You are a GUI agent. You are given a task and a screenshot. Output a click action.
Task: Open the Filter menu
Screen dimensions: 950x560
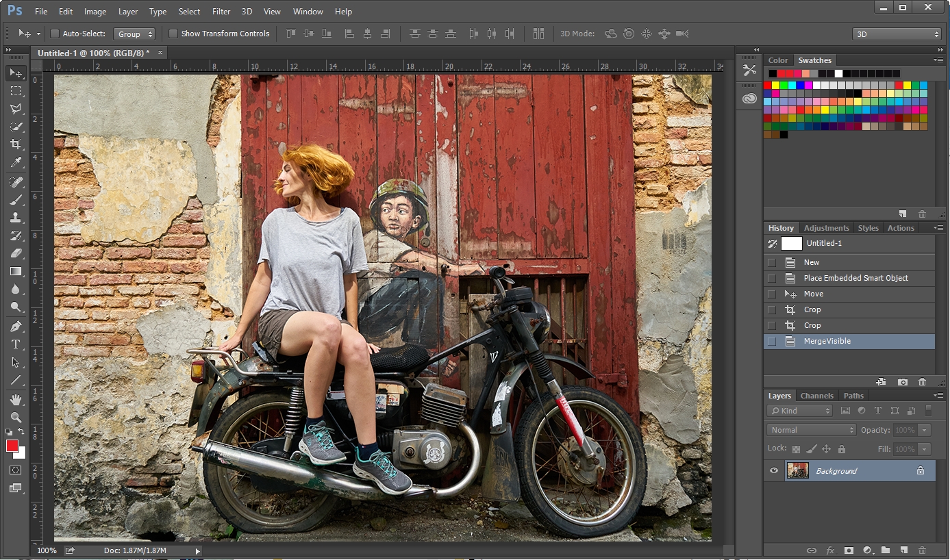point(221,12)
